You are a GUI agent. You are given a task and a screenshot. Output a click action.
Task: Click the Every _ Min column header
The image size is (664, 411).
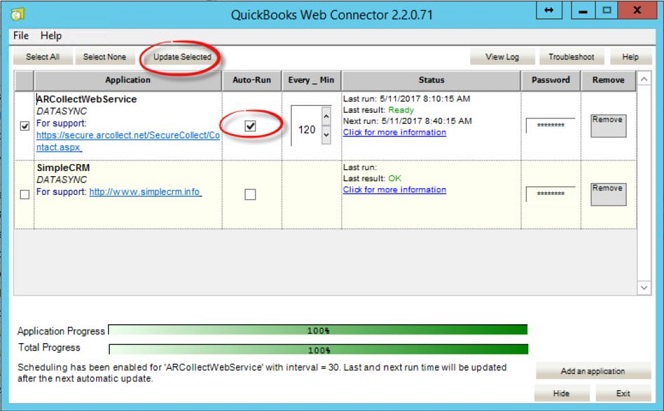[311, 80]
